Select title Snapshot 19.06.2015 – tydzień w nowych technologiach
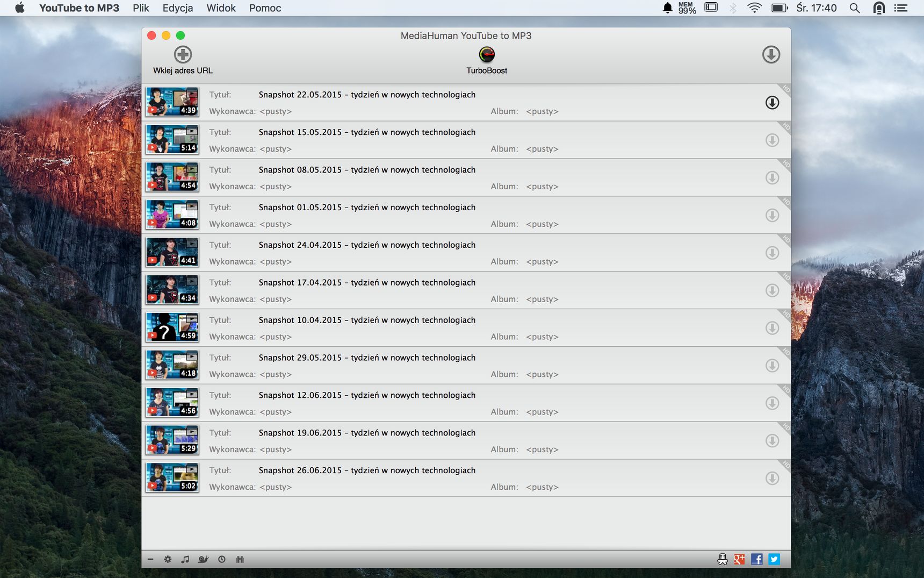This screenshot has height=578, width=924. 367,433
